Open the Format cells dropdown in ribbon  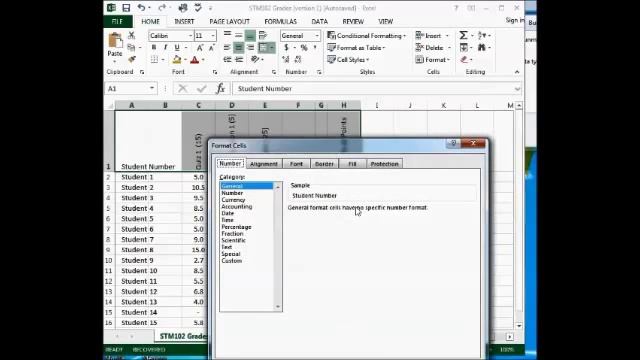pos(433,60)
